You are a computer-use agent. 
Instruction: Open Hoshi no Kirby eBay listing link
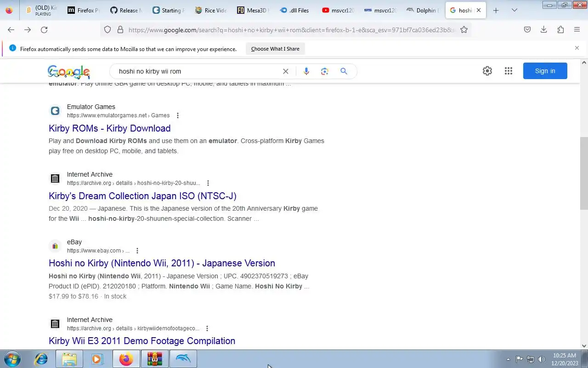(x=162, y=263)
